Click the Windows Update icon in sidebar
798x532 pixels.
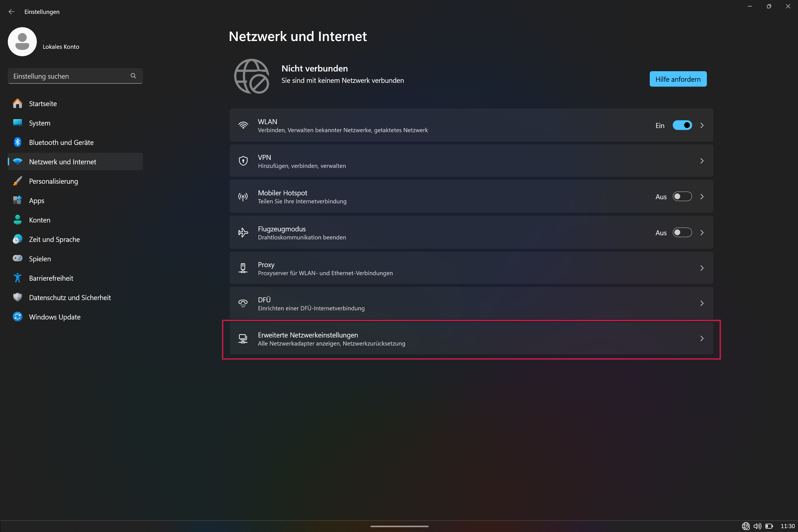[x=18, y=316]
